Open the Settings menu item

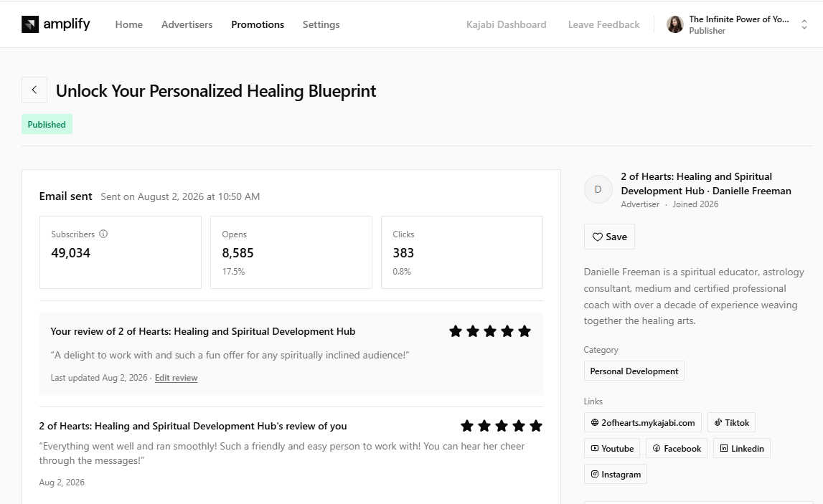(x=321, y=24)
